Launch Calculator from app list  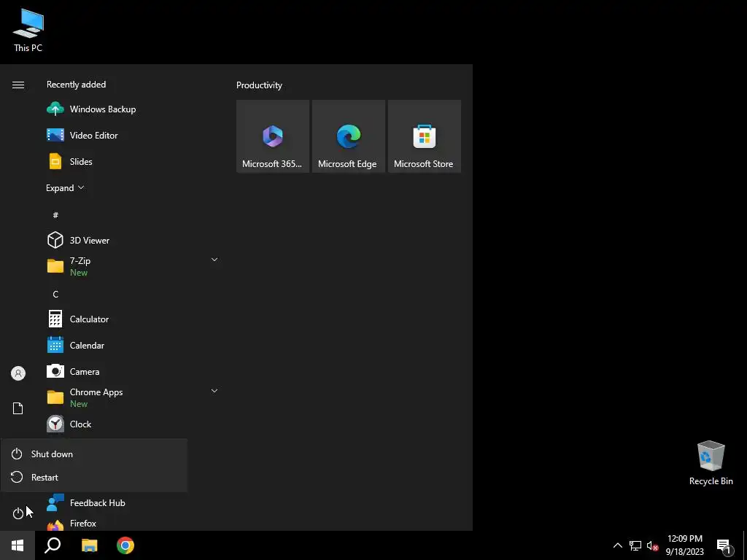point(133,319)
